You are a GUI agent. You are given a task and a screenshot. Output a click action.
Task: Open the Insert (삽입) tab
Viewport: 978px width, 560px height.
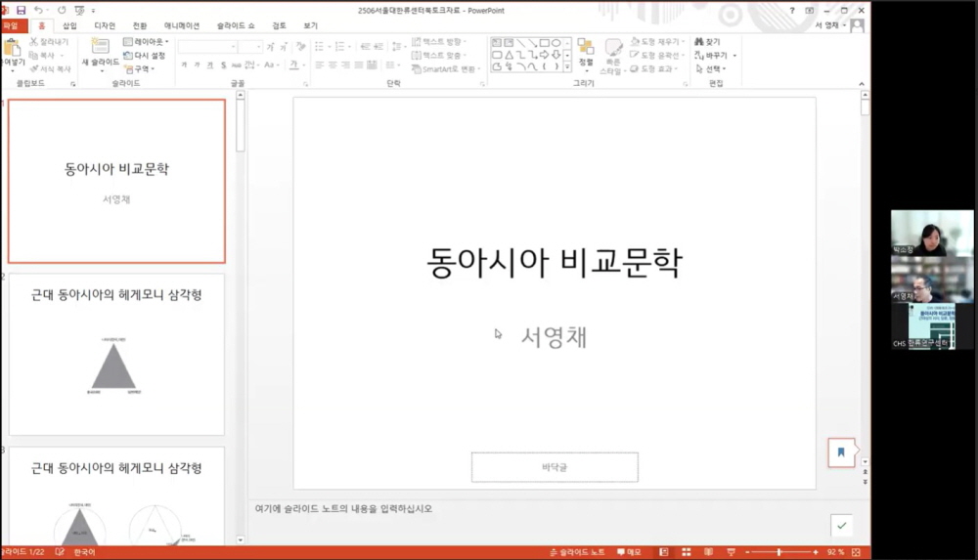[69, 25]
